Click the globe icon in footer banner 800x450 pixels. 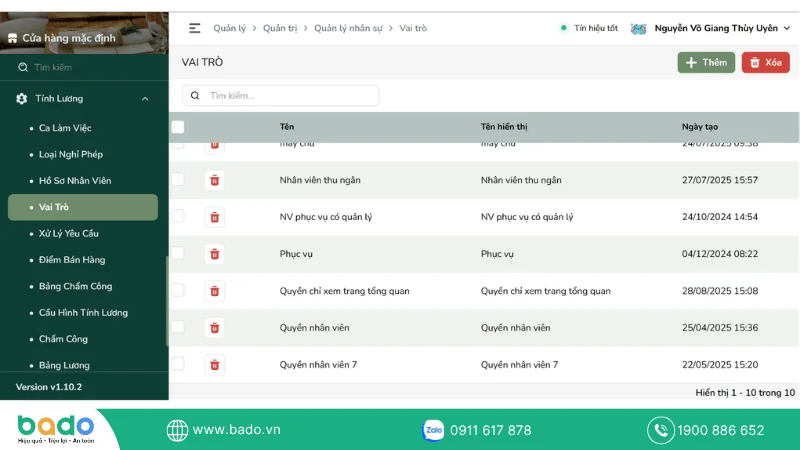click(x=177, y=430)
